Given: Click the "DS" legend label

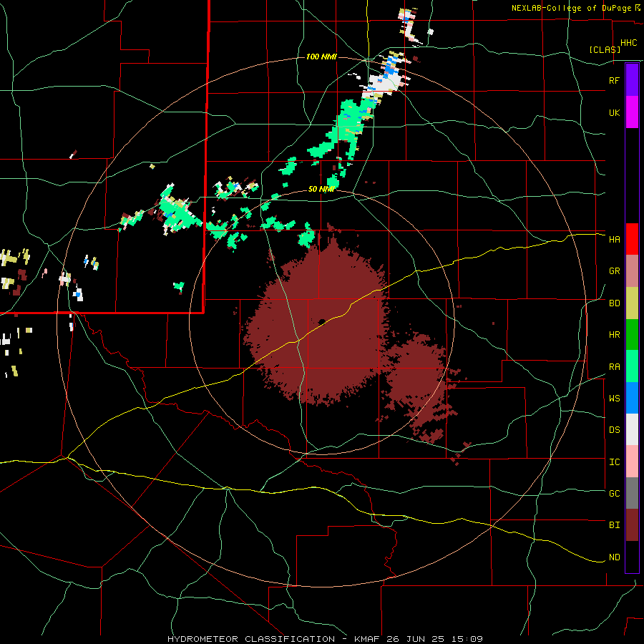Looking at the screenshot, I should [x=614, y=430].
